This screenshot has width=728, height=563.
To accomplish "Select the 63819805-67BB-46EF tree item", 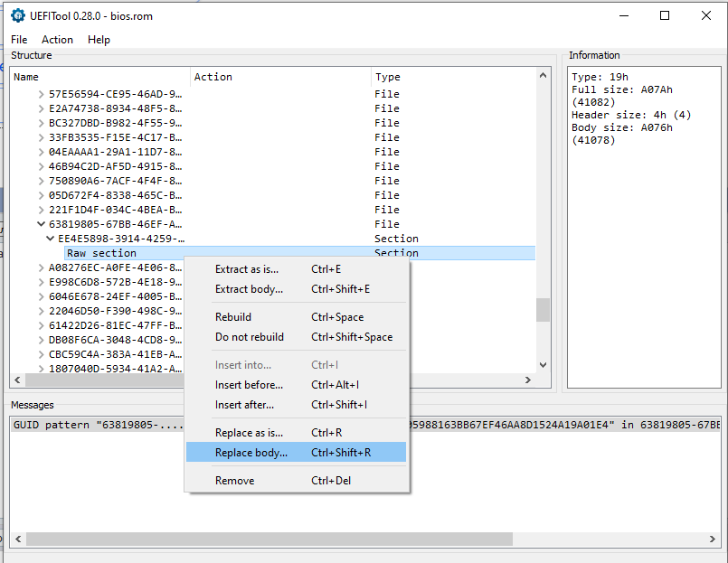I will (x=115, y=224).
